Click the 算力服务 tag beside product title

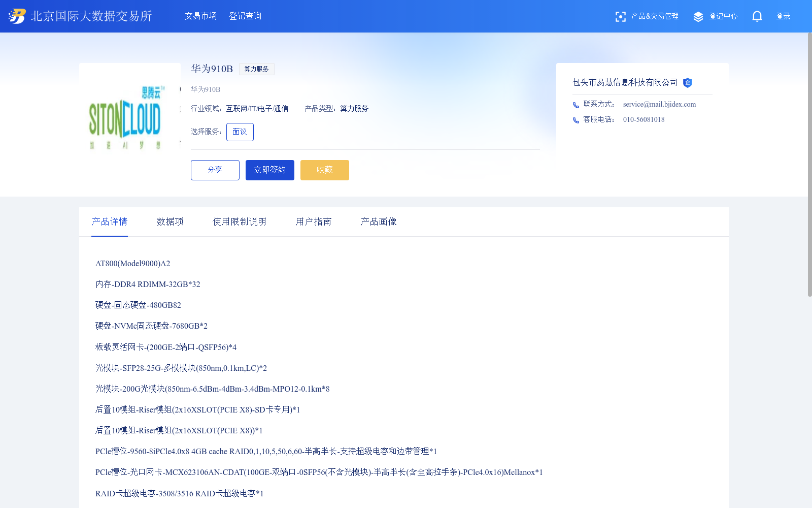click(257, 69)
